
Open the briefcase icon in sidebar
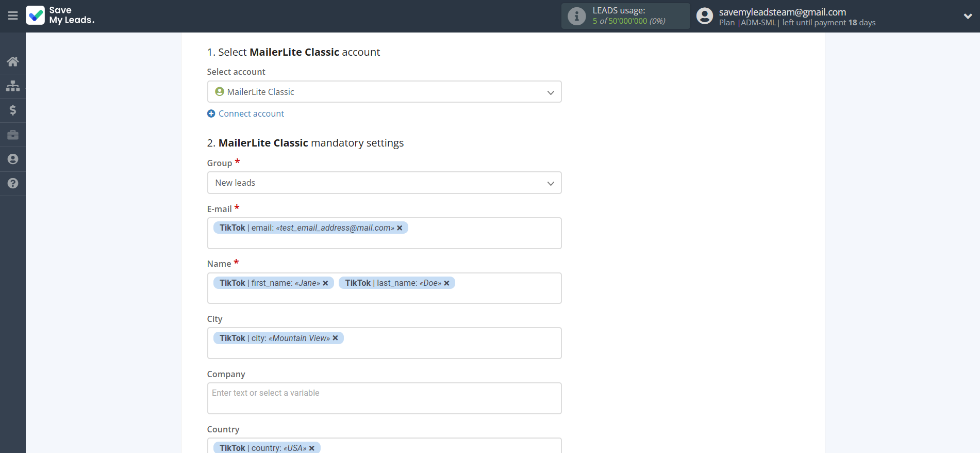tap(13, 135)
